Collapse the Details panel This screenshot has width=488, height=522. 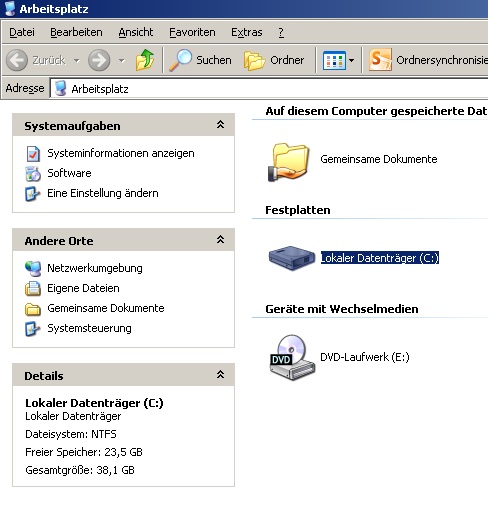coord(220,374)
